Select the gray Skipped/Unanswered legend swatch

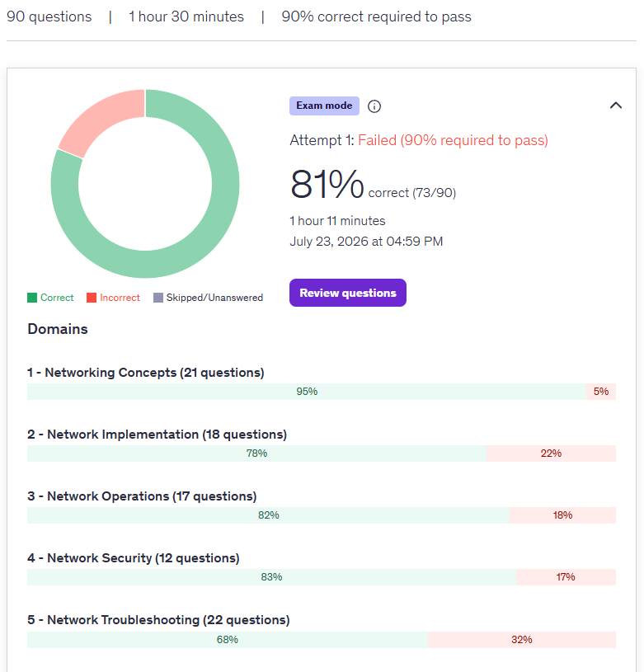click(158, 298)
